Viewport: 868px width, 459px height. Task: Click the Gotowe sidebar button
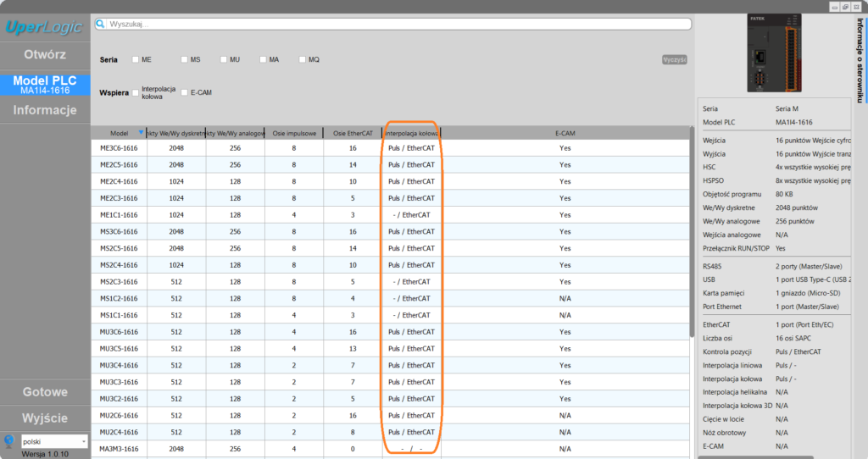(45, 392)
